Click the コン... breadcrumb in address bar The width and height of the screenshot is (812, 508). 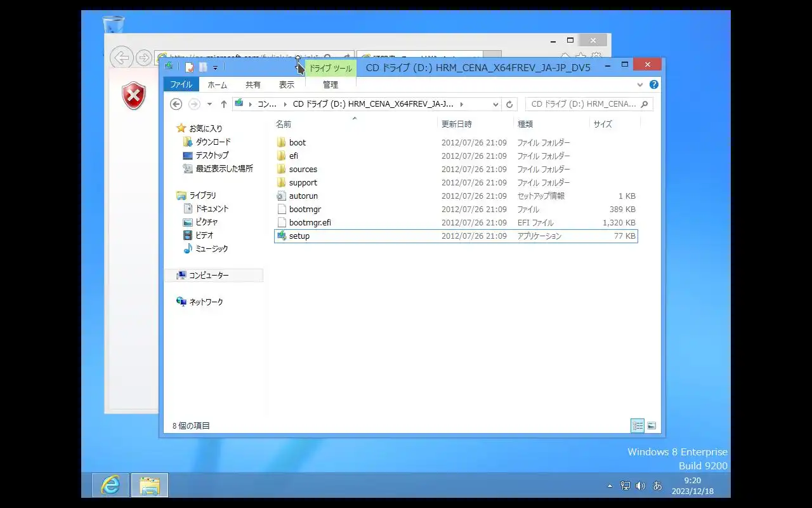click(x=267, y=104)
